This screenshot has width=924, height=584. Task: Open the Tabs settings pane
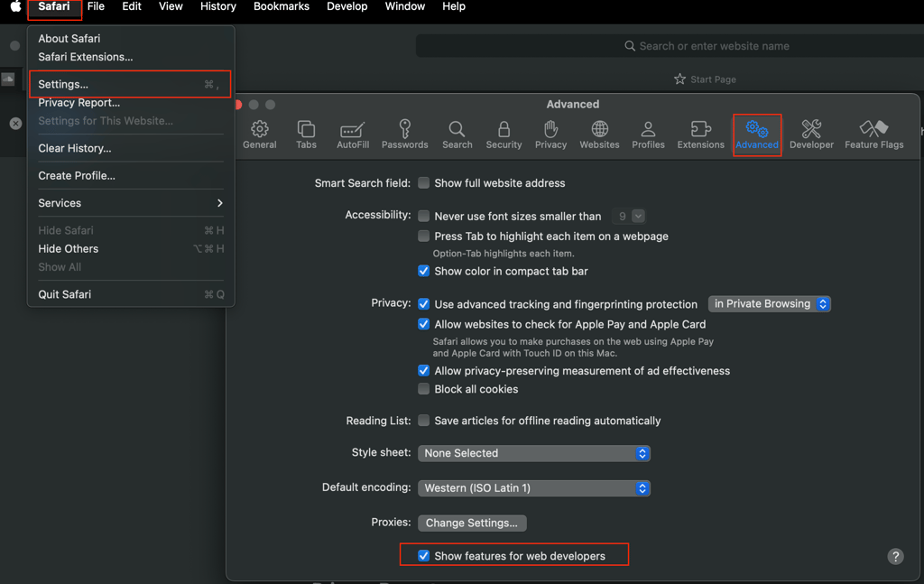pos(306,135)
